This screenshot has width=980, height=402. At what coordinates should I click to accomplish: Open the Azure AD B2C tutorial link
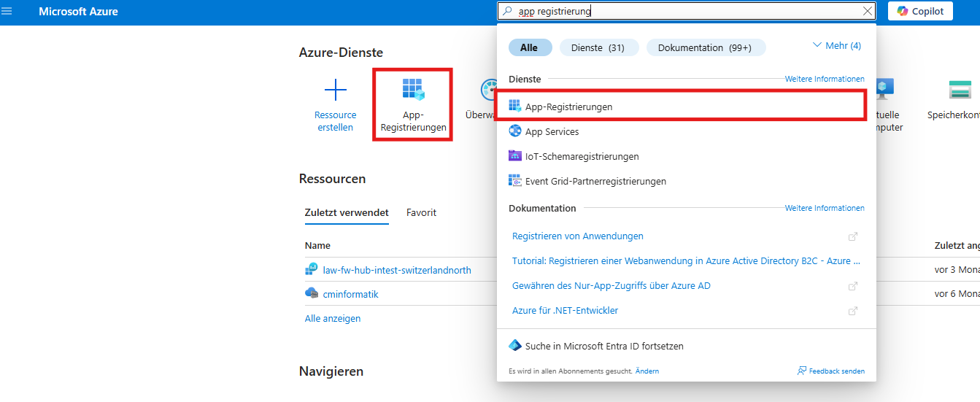[x=687, y=261]
